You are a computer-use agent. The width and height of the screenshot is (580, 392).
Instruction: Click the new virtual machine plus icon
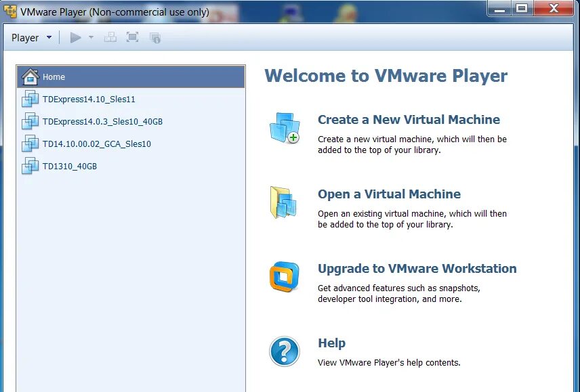point(285,128)
